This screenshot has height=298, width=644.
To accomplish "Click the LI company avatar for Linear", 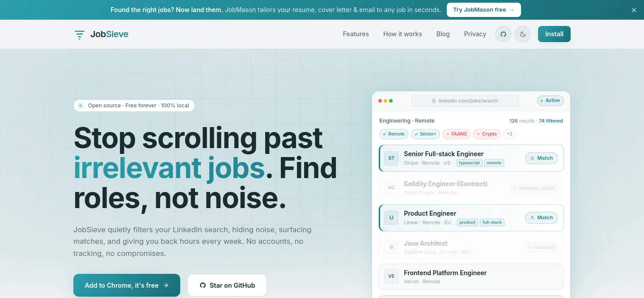I will pyautogui.click(x=391, y=217).
